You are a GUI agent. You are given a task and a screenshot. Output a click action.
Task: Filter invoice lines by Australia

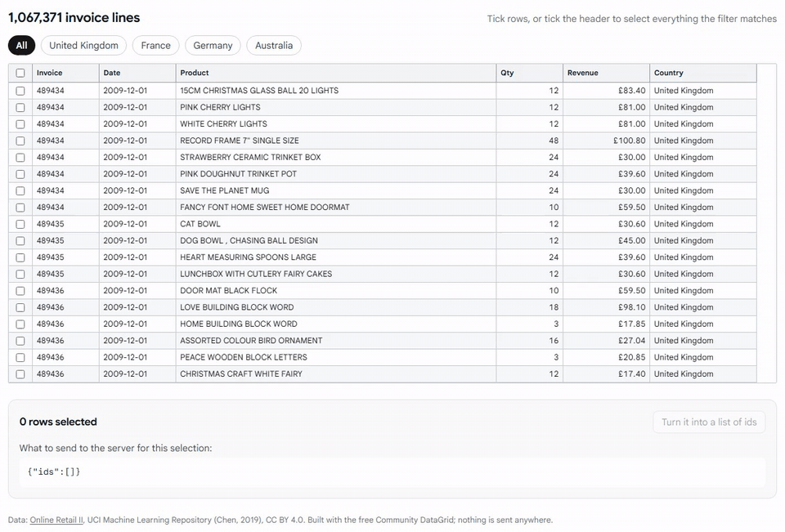click(x=274, y=46)
